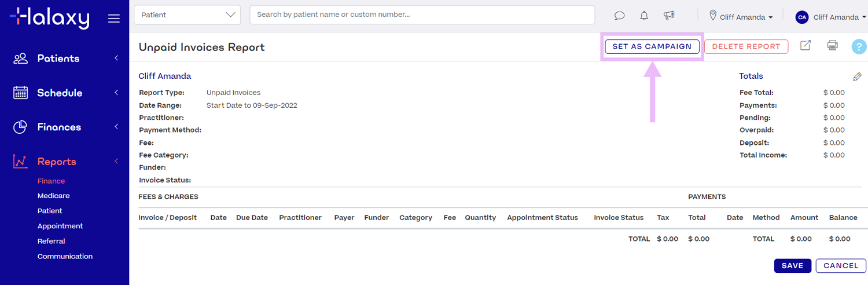Viewport: 868px width, 285px height.
Task: Print the Unpaid Invoices report
Action: (x=832, y=46)
